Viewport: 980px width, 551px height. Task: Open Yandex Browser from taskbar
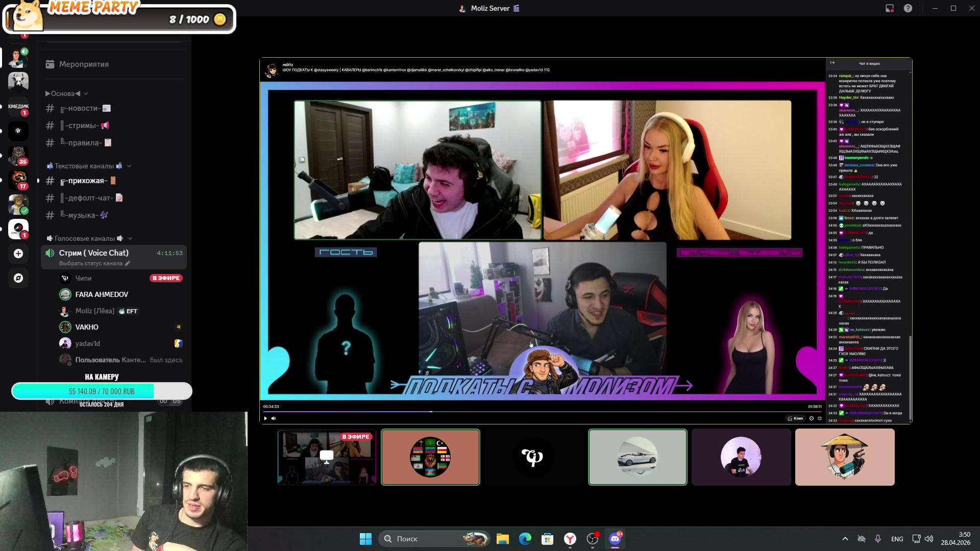click(570, 539)
